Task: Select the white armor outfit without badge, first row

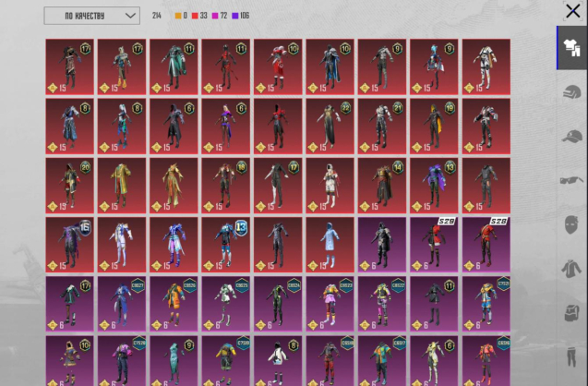Action: (486, 66)
